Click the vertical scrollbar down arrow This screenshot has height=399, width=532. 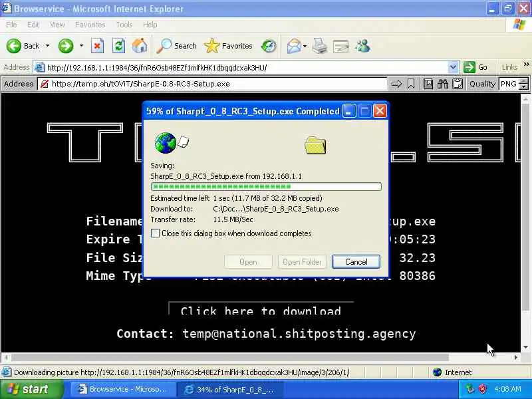tap(526, 347)
